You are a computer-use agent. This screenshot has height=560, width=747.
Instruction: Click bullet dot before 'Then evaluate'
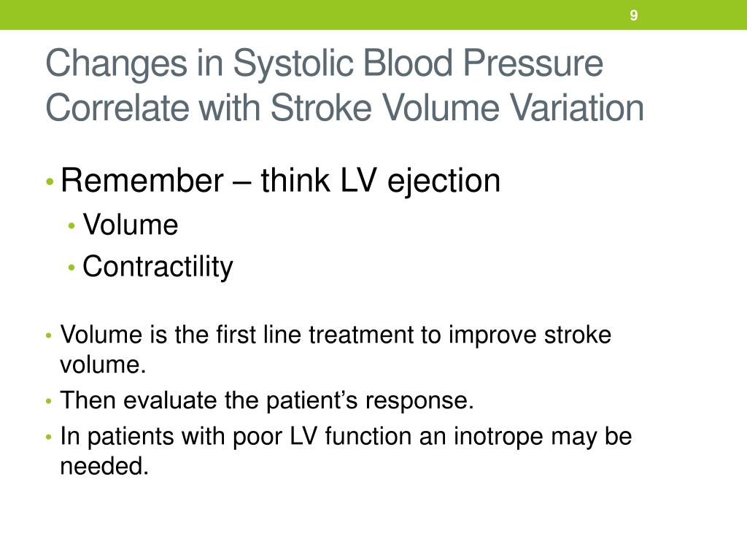click(49, 402)
